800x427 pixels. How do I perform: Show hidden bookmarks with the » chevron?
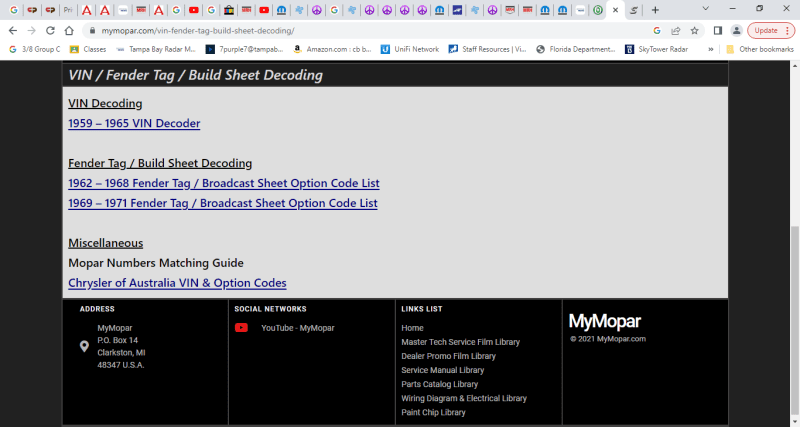[x=711, y=49]
